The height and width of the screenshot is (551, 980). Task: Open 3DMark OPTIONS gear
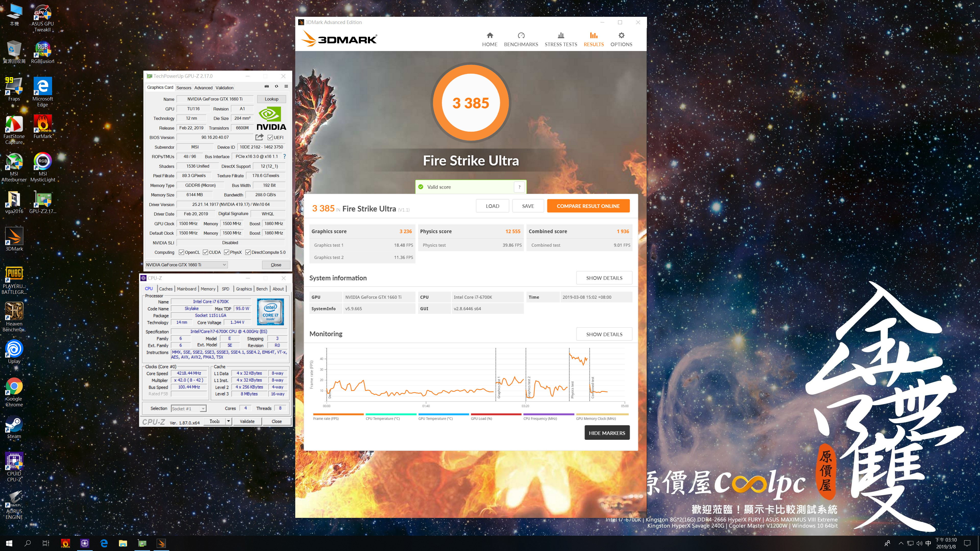[x=621, y=40]
